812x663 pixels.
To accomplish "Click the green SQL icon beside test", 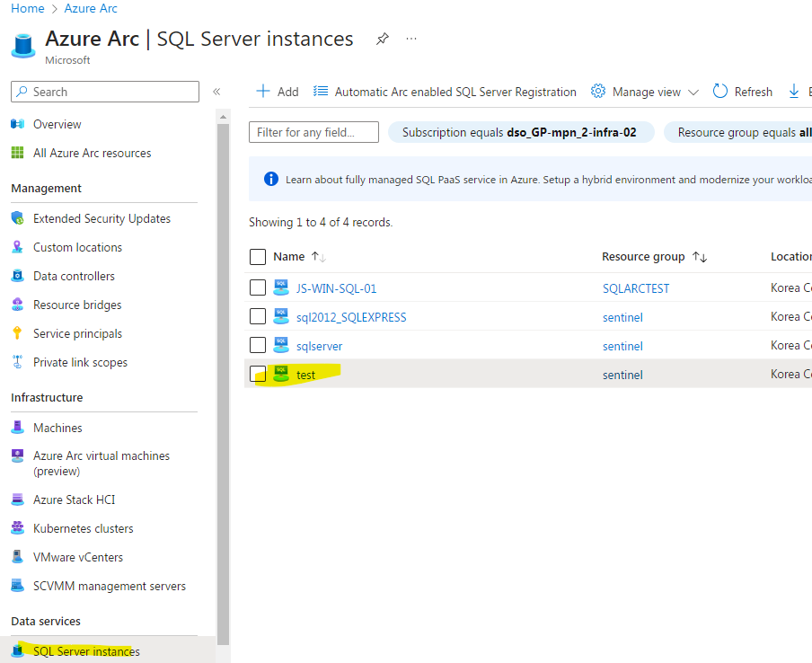I will click(x=281, y=374).
